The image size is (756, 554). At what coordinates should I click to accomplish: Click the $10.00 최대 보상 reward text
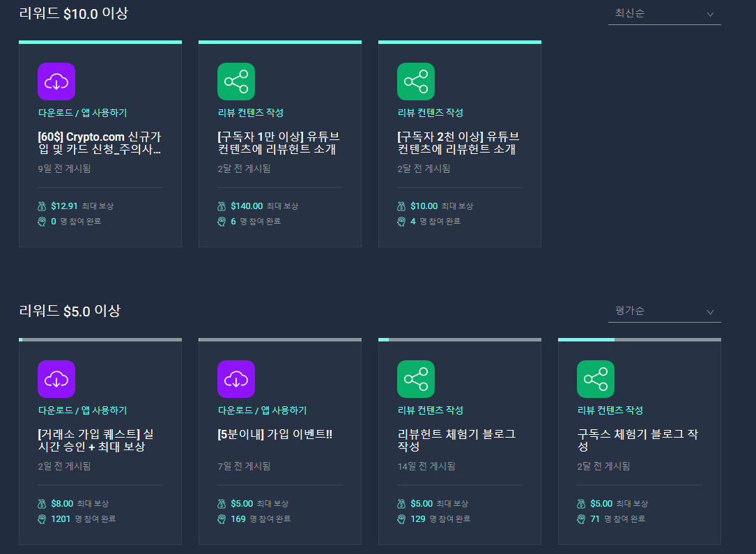tap(442, 206)
